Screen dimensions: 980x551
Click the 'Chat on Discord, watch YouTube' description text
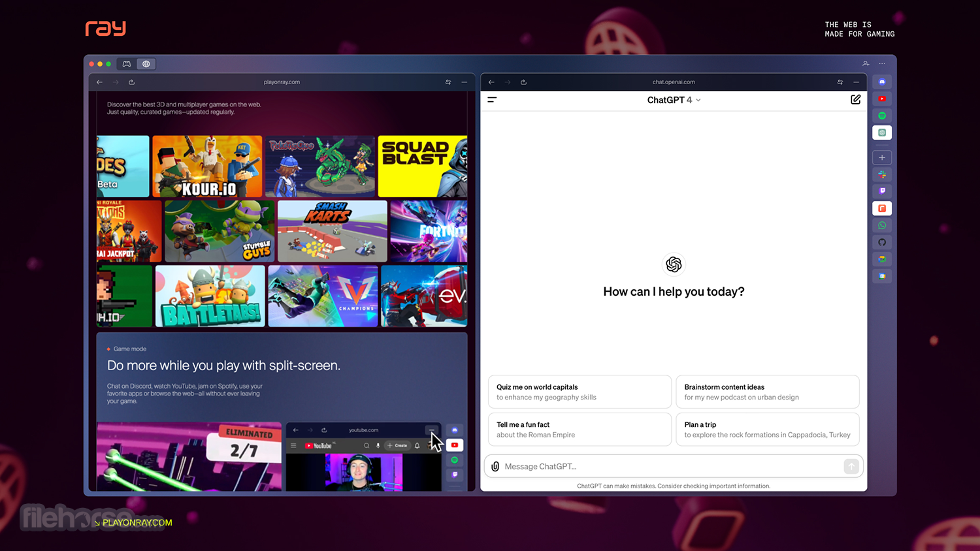pyautogui.click(x=185, y=394)
